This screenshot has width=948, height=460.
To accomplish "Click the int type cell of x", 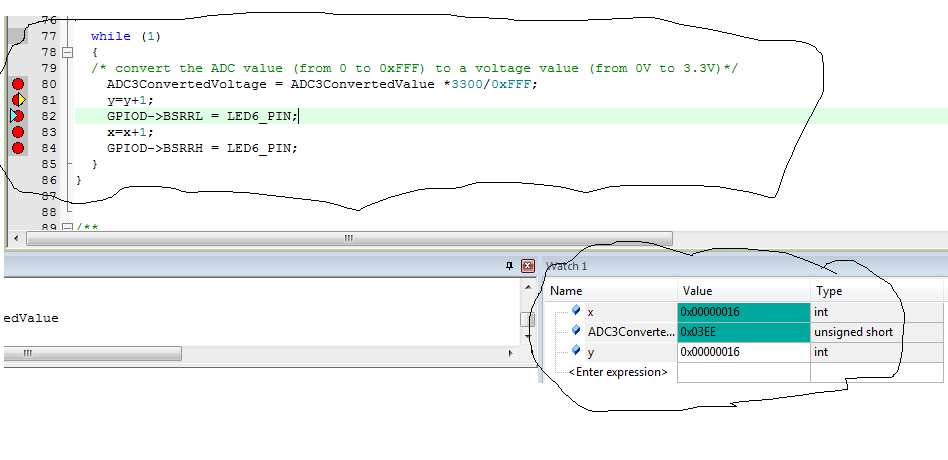I will [877, 312].
